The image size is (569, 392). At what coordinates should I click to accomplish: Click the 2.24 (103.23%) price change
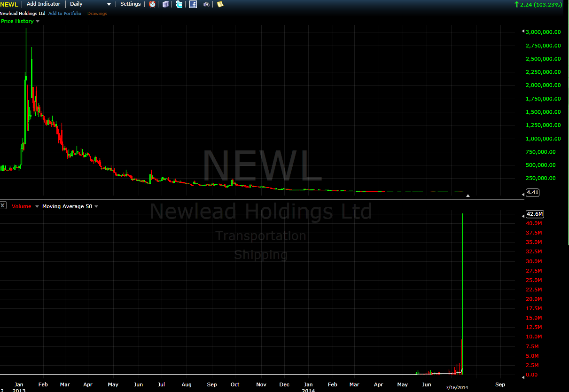click(541, 4)
